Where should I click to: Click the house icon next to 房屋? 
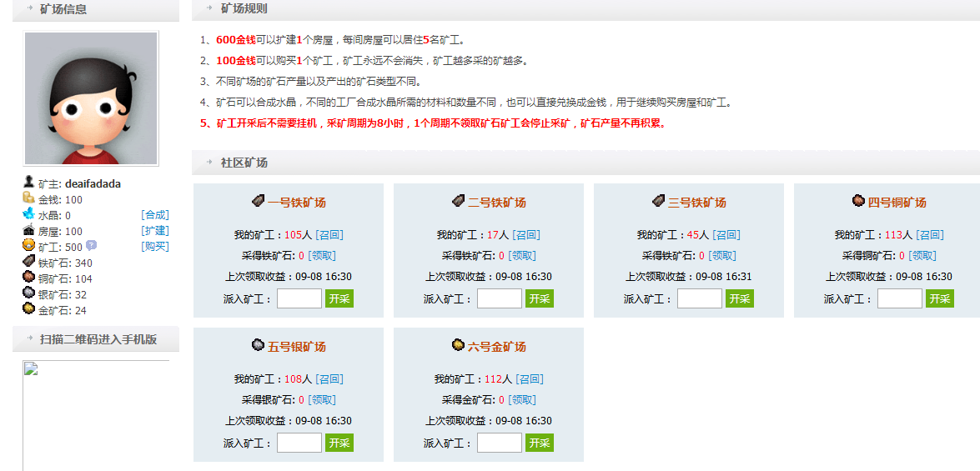pos(29,230)
